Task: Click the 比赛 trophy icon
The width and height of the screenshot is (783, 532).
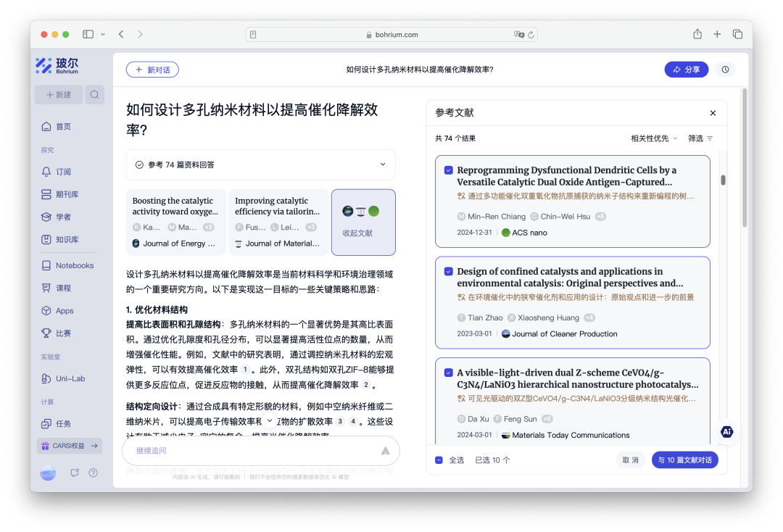Action: (x=46, y=333)
